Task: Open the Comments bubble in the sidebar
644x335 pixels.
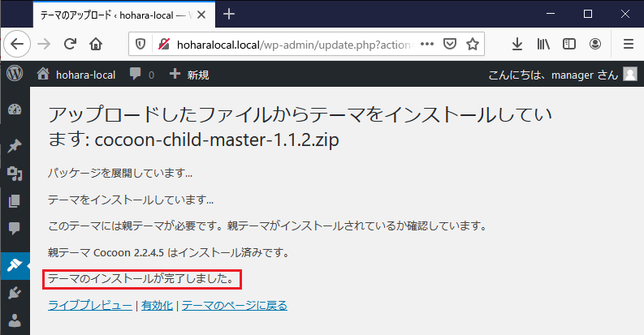Action: 14,229
